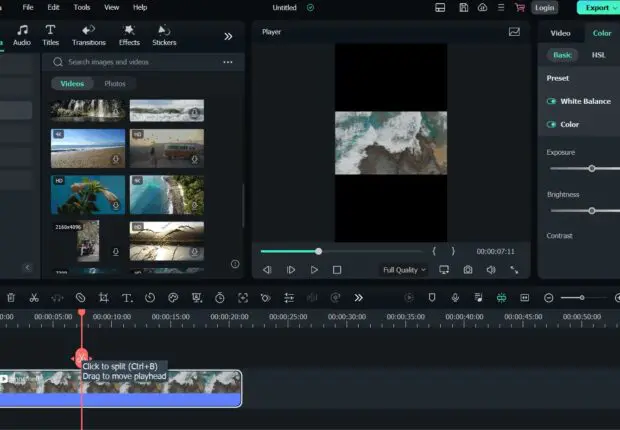Open the Transitions tab
Image resolution: width=620 pixels, height=430 pixels.
(89, 35)
